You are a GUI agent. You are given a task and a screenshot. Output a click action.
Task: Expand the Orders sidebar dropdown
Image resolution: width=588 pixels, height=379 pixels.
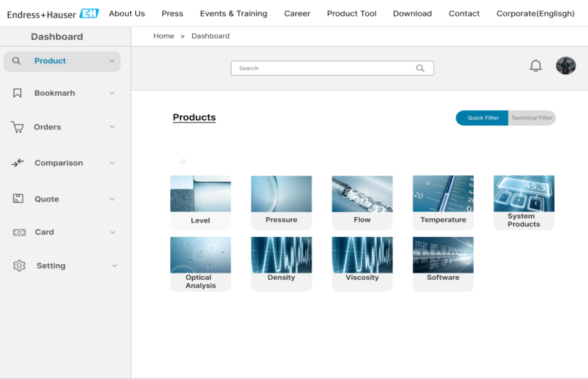coord(112,127)
